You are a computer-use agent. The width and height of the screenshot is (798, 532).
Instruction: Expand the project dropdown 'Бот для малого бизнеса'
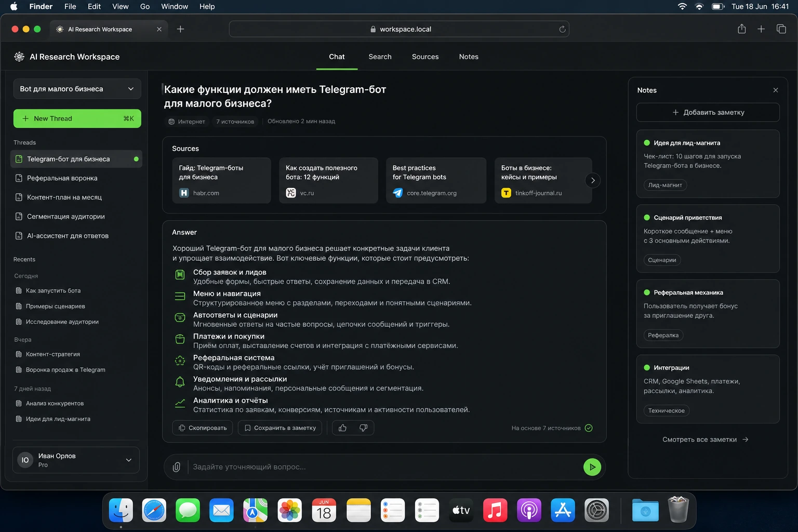click(77, 89)
